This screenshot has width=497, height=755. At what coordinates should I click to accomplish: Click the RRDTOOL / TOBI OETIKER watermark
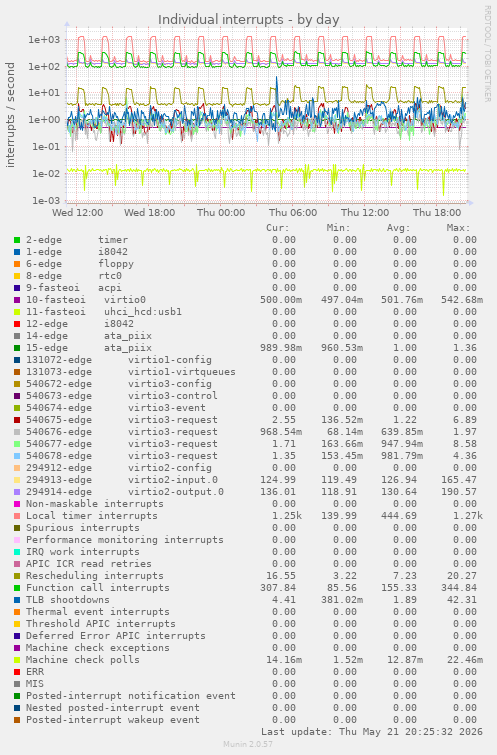[x=487, y=53]
